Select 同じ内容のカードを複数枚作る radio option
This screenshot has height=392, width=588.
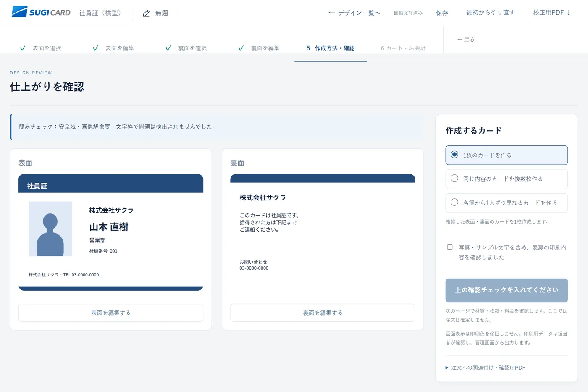coord(507,179)
